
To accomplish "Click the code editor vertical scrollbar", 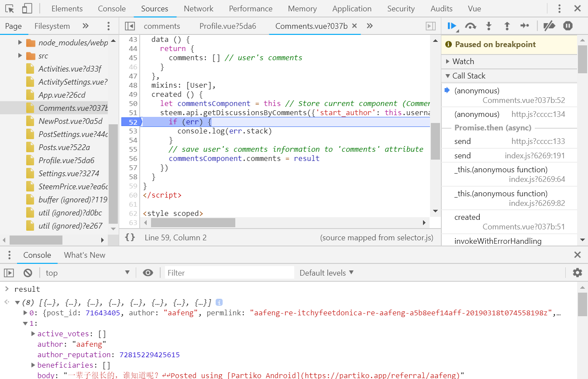I will point(435,141).
